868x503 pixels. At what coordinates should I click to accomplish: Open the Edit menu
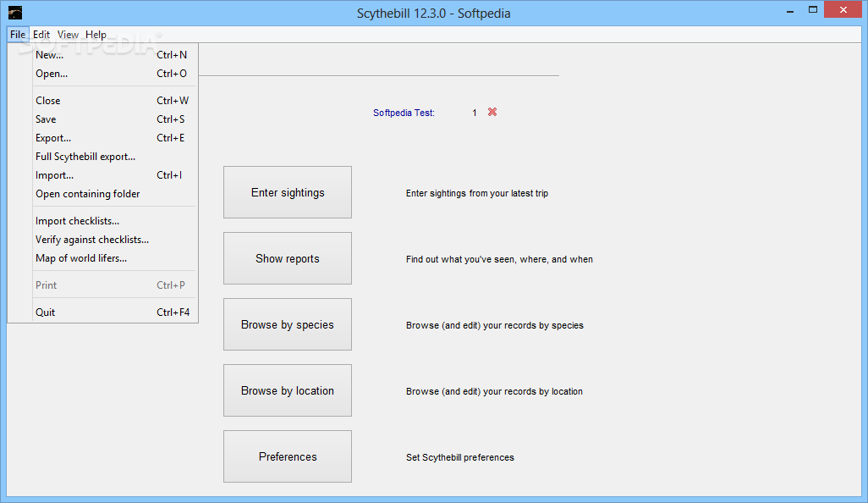[x=41, y=35]
